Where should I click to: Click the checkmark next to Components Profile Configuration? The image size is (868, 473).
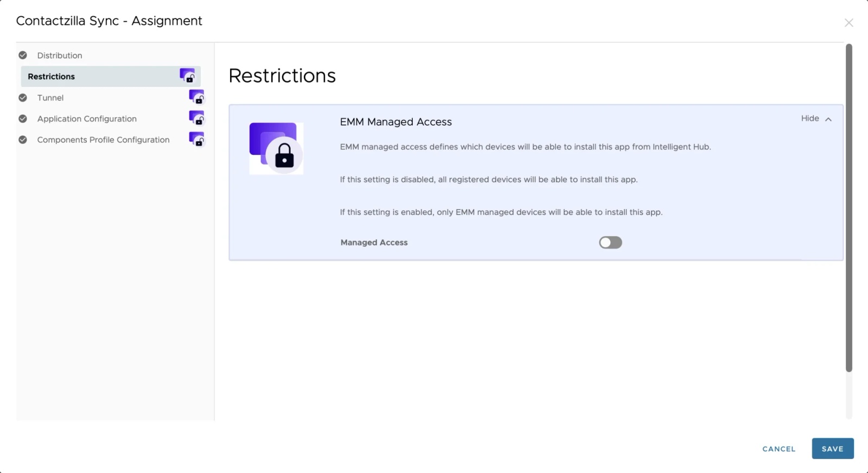point(22,140)
